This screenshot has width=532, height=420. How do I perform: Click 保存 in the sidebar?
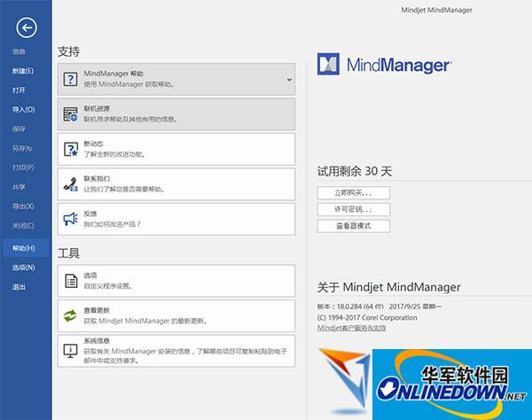click(19, 128)
